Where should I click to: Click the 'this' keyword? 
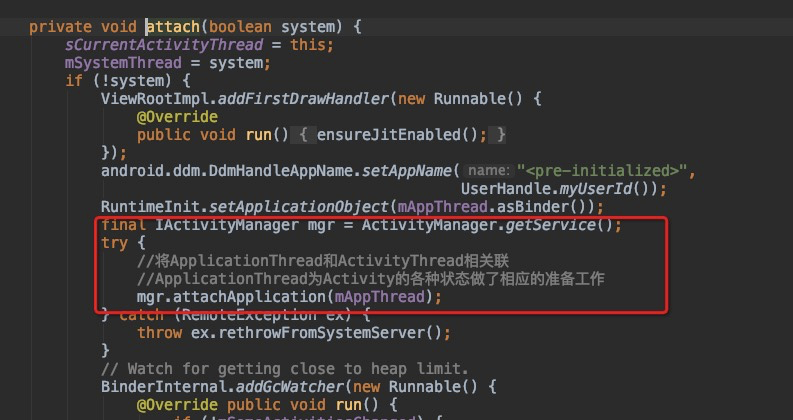[308, 45]
